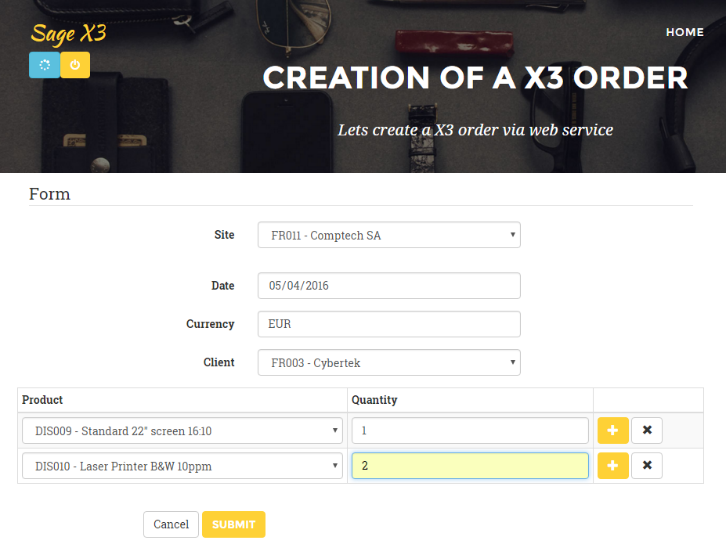Click the "CREATION OF A X3 ORDER" title
This screenshot has width=726, height=544.
tap(475, 77)
